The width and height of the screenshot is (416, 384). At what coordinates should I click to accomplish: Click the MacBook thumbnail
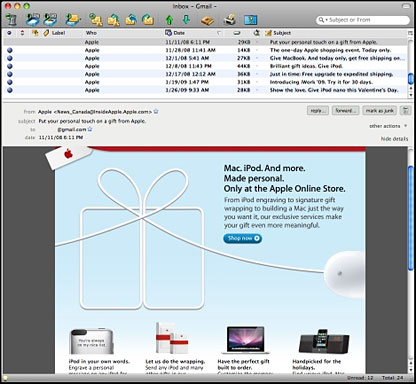click(246, 340)
